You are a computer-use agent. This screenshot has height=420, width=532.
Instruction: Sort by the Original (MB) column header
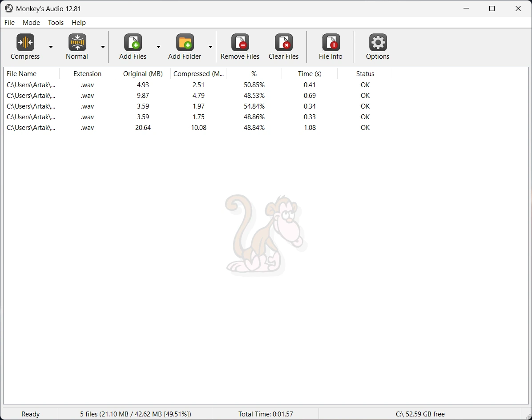click(143, 73)
